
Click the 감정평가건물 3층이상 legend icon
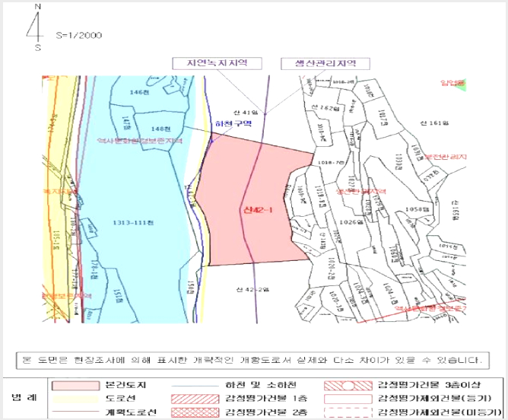348,386
